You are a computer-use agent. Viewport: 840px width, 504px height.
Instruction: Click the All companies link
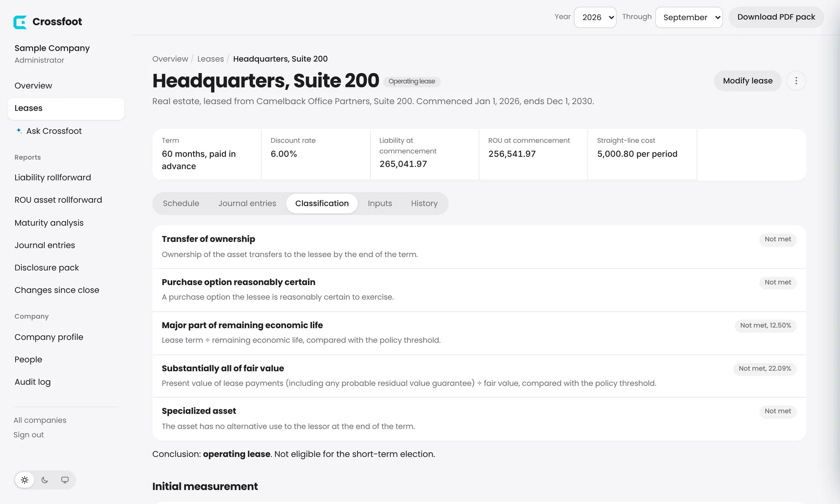(x=40, y=420)
